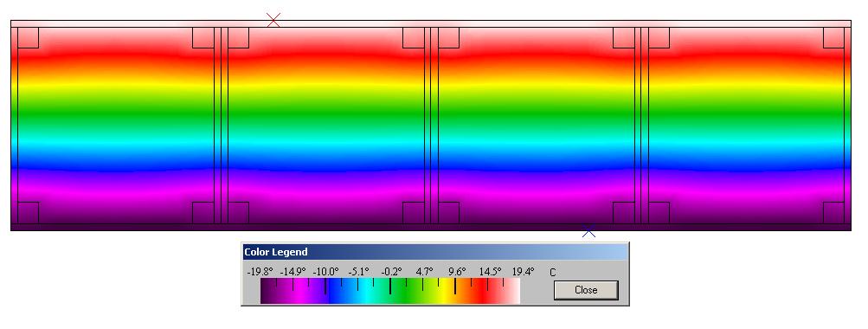
Task: Click the Color Legend title bar
Action: (x=435, y=252)
